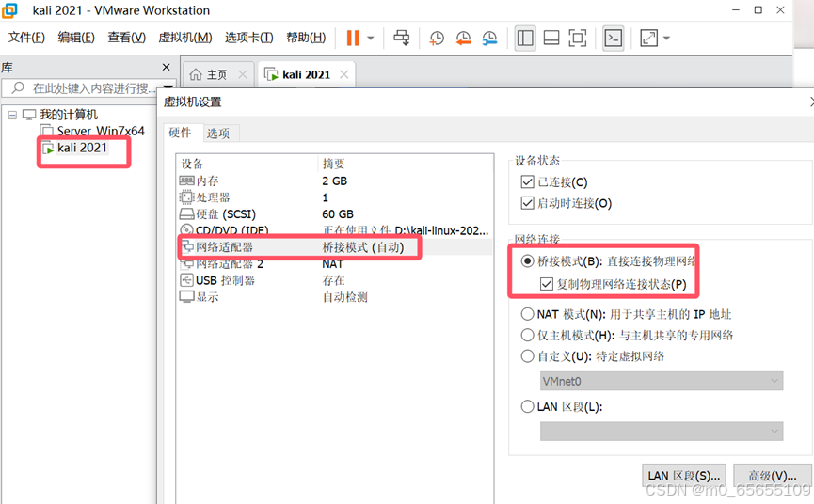Select the 硬盘 (SCSI) device row

(335, 214)
